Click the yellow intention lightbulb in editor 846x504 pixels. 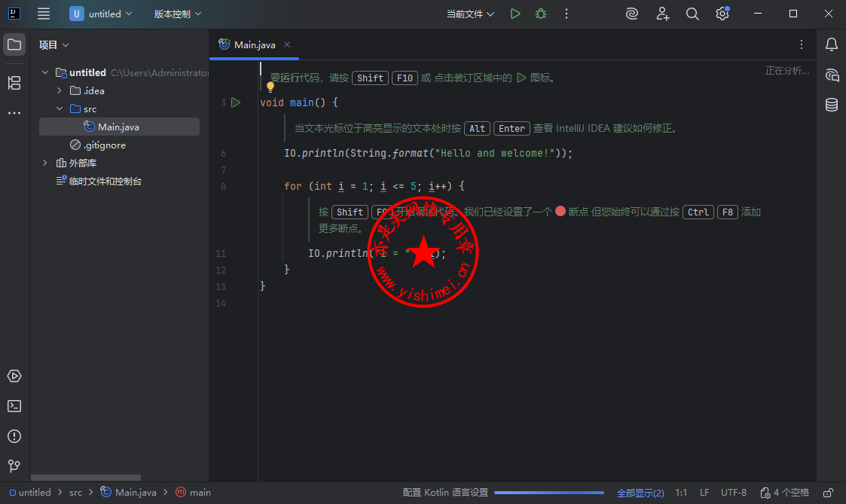[270, 87]
